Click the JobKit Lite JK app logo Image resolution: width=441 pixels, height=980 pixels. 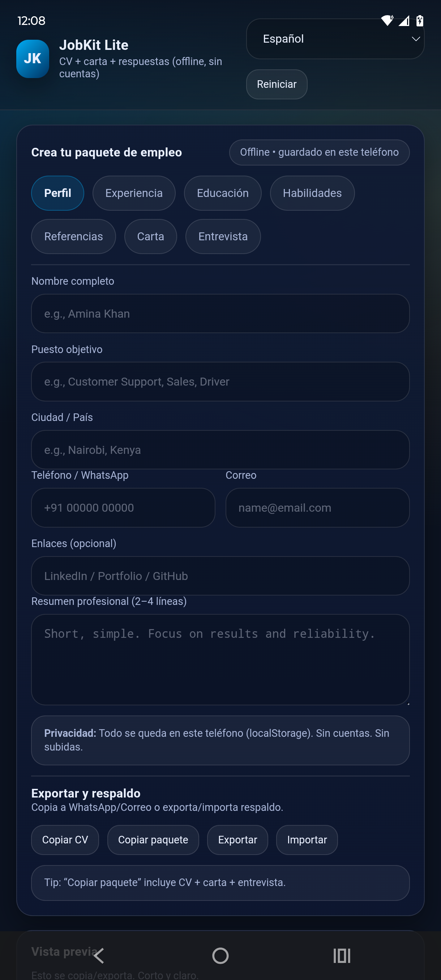pos(32,59)
